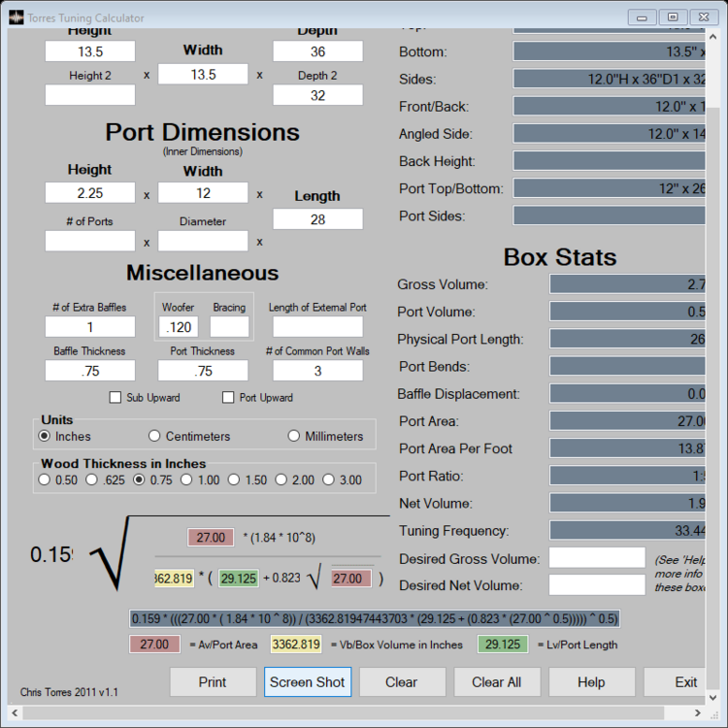Click the Port Volume result field
Screen dimensions: 728x728
tap(628, 311)
